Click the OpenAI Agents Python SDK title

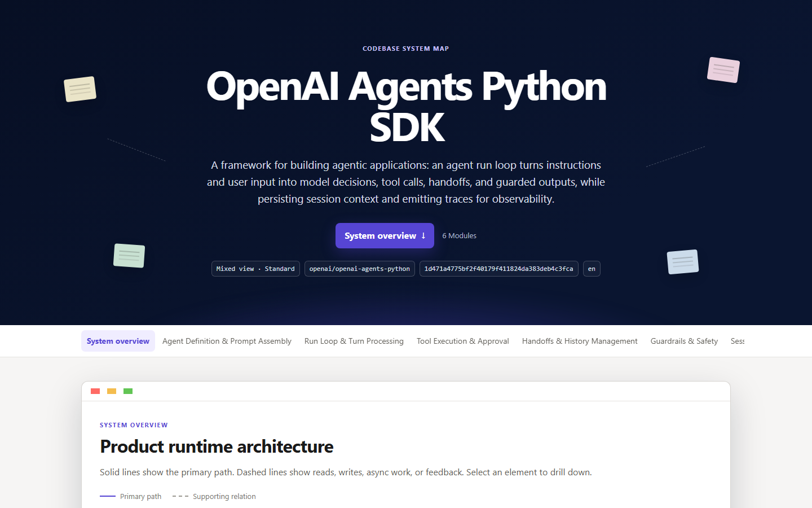(x=406, y=107)
